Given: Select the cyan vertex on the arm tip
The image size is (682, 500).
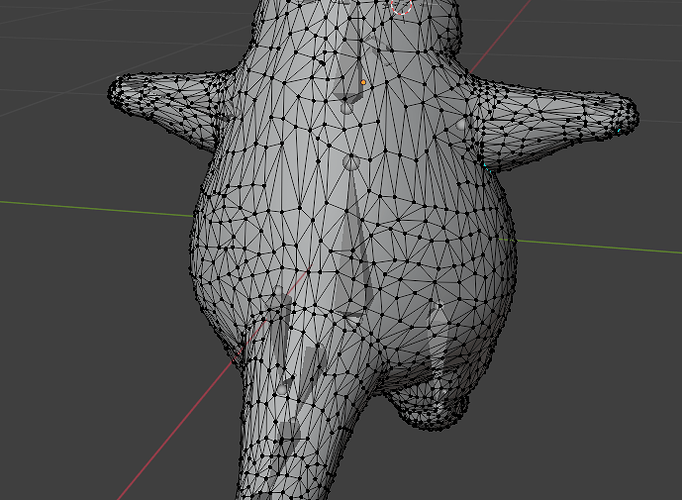Looking at the screenshot, I should coord(619,130).
